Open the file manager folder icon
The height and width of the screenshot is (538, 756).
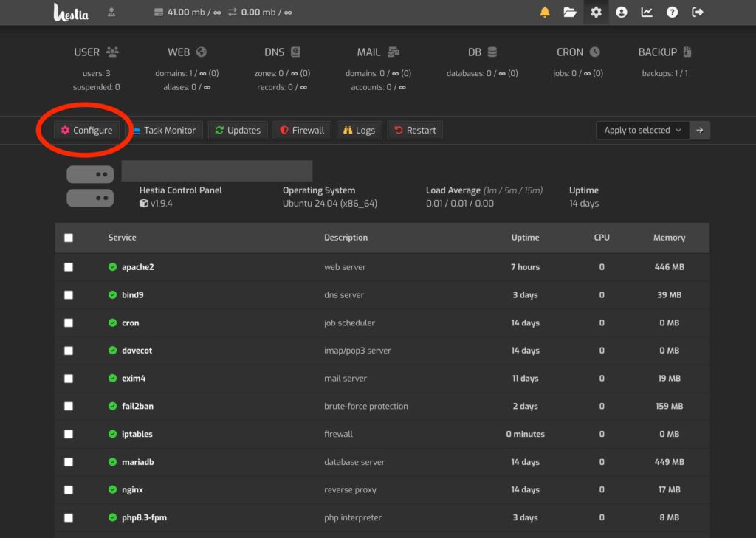[x=570, y=12]
